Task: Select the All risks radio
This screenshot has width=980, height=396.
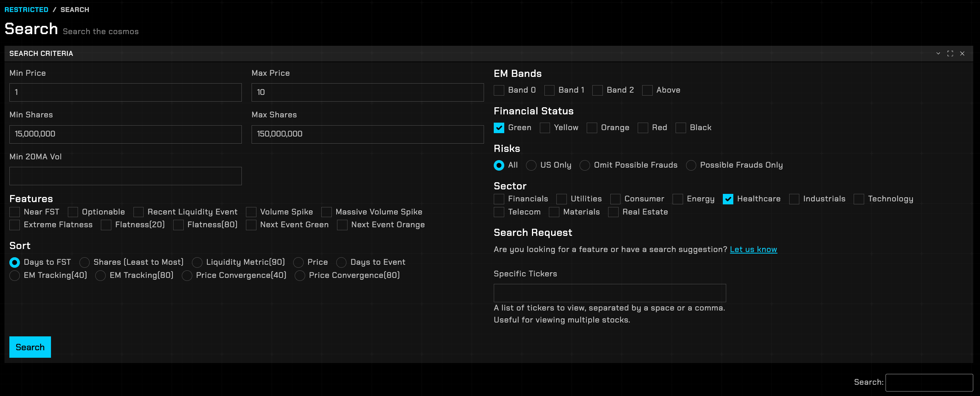Action: point(499,165)
